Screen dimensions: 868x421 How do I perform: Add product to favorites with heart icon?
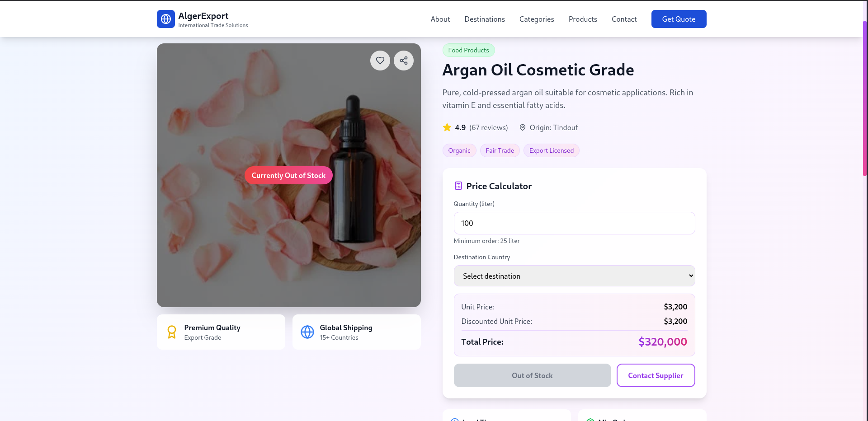380,61
